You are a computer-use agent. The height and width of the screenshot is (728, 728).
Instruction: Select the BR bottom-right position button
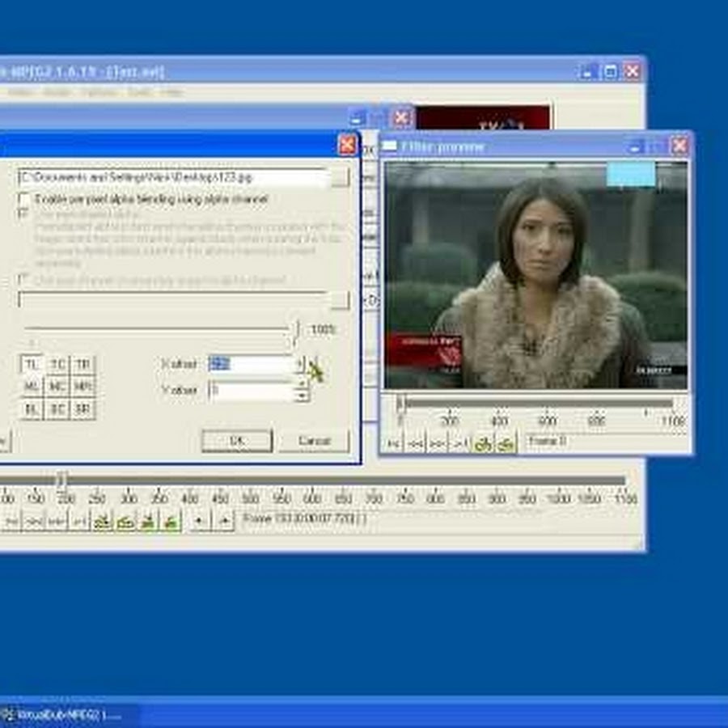coord(83,408)
